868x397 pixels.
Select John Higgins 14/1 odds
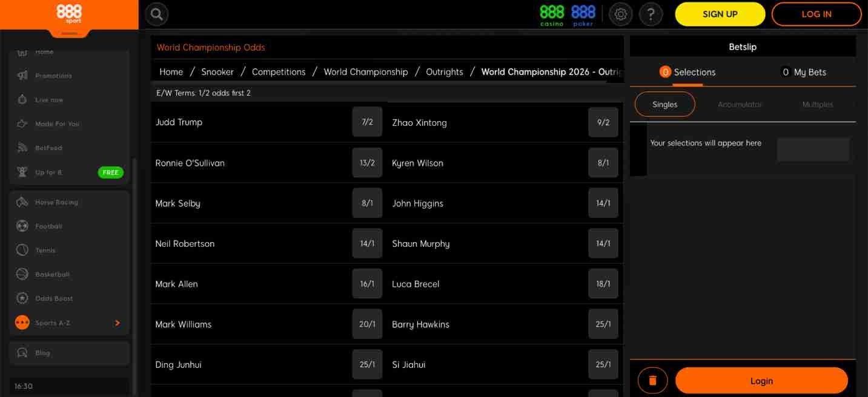click(603, 203)
